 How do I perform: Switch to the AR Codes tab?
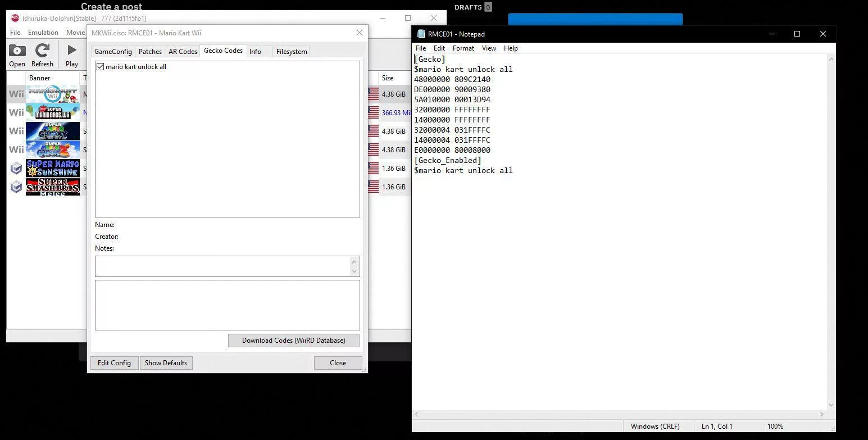pyautogui.click(x=182, y=51)
